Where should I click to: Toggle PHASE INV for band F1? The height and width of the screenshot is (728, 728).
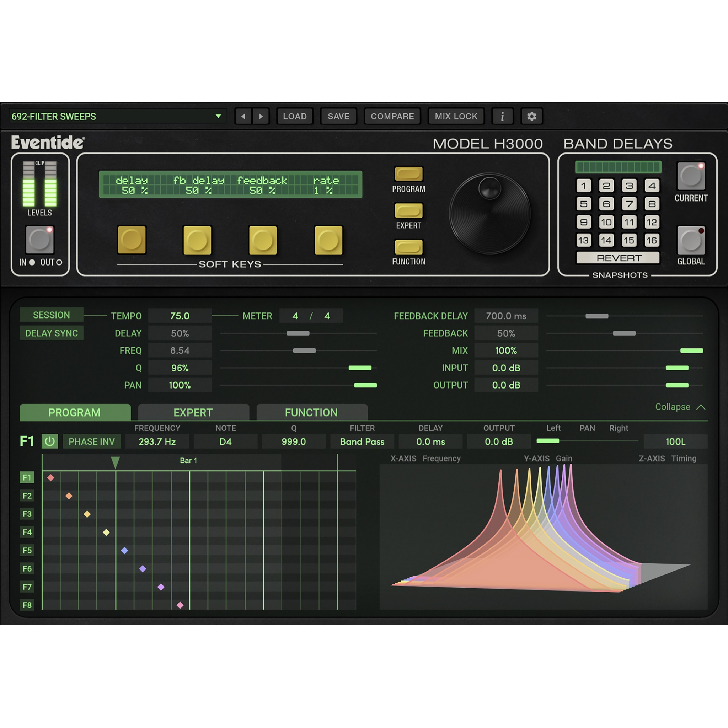[x=92, y=441]
